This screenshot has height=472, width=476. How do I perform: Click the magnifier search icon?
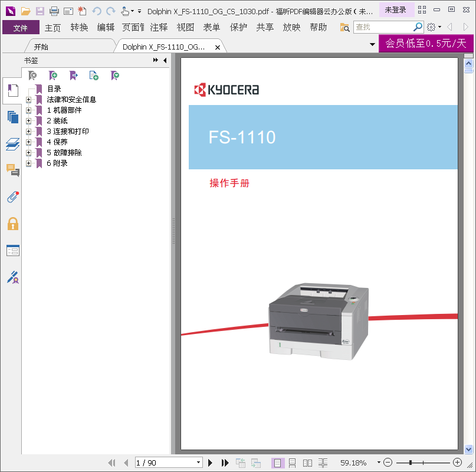(x=418, y=27)
